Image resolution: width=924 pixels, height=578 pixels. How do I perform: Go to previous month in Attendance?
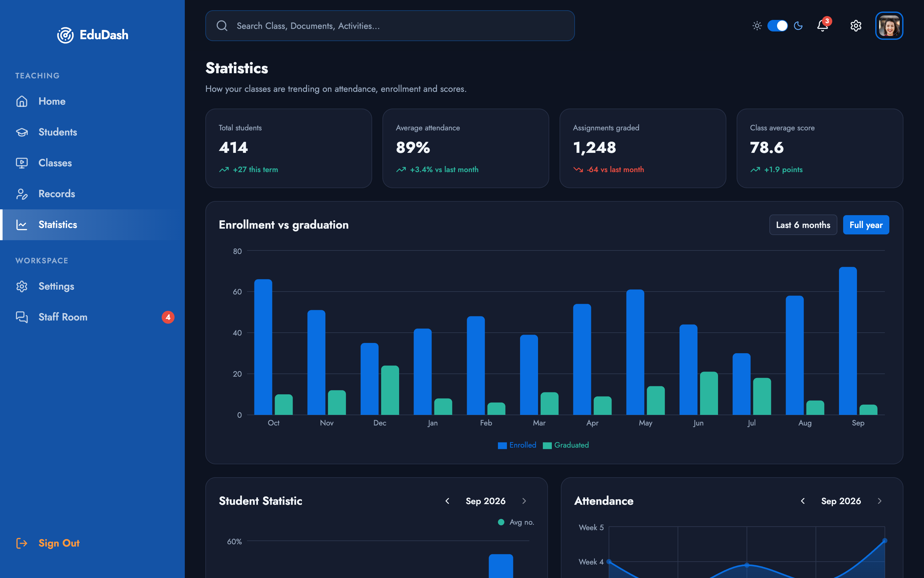[x=803, y=501]
